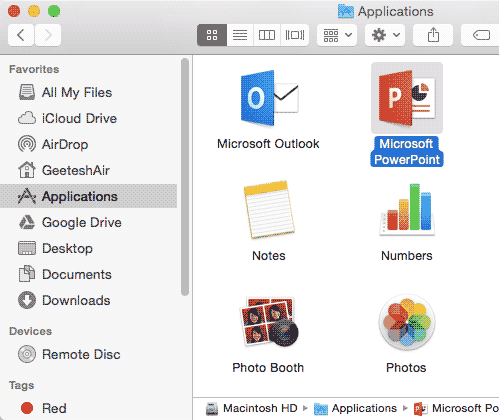Click the Favorites section header

[34, 69]
